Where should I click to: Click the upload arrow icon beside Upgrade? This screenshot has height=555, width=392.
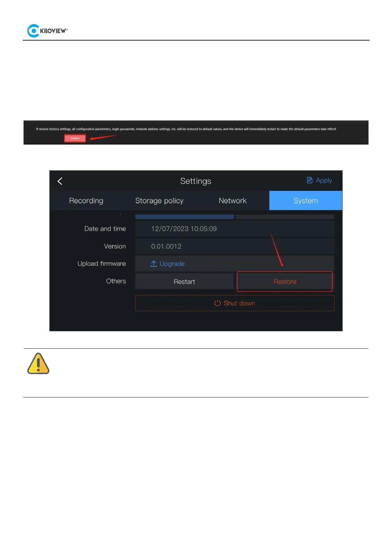click(154, 264)
